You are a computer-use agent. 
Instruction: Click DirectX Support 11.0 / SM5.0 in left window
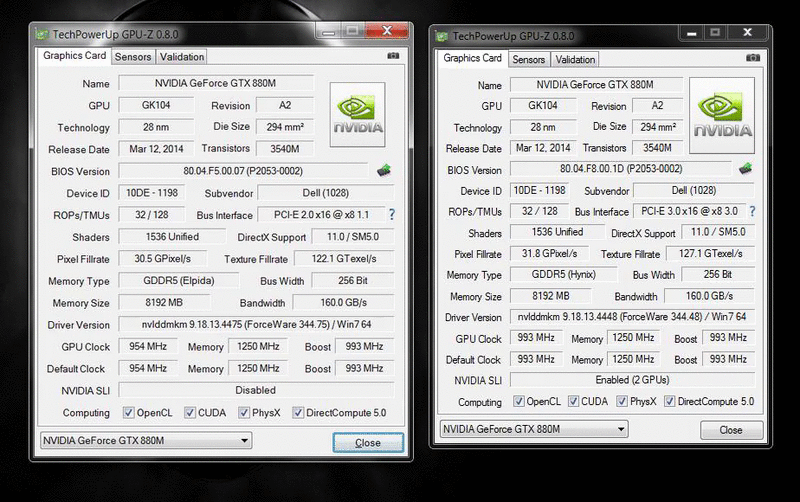353,237
